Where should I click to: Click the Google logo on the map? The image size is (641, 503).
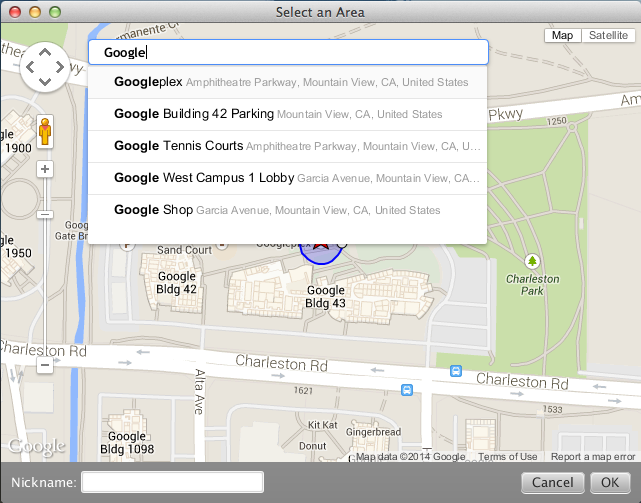pos(36,446)
